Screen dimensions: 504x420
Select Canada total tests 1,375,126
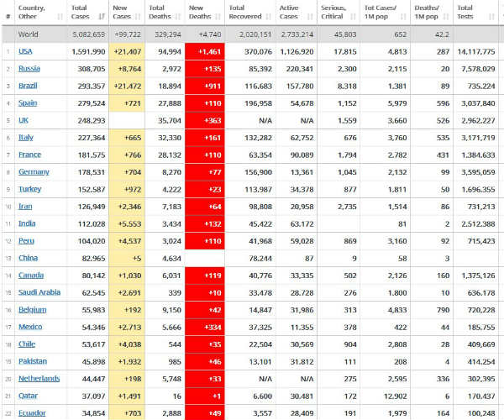pos(478,276)
